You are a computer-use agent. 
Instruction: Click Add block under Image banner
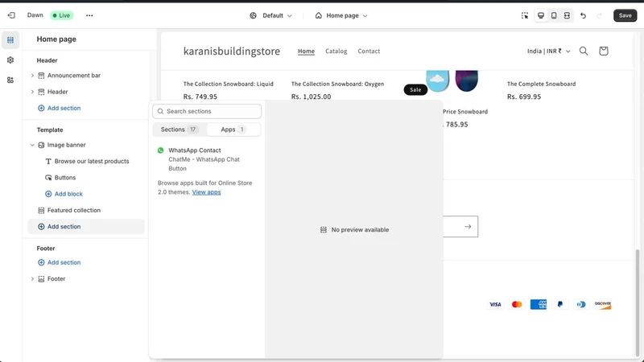point(64,194)
